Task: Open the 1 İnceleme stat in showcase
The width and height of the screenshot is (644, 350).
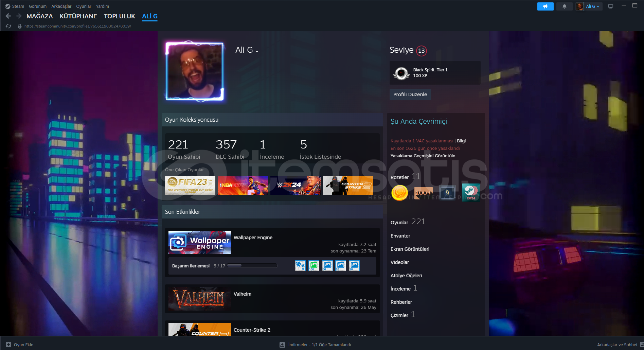Action: [x=272, y=149]
